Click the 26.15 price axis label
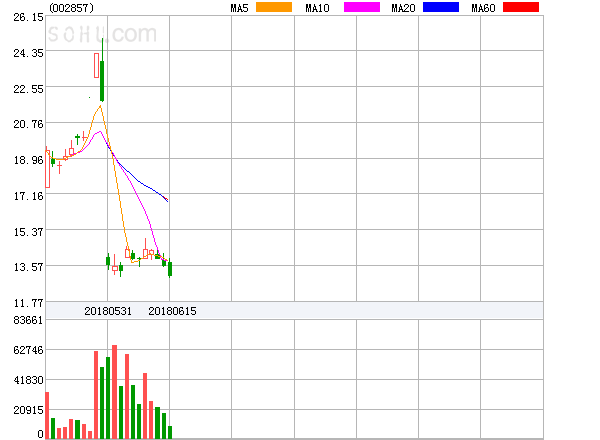 28,17
